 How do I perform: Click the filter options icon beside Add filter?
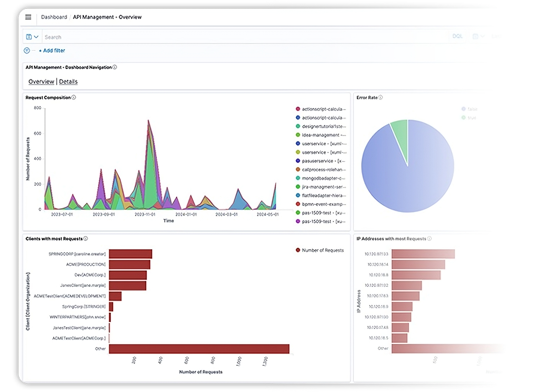click(x=27, y=51)
